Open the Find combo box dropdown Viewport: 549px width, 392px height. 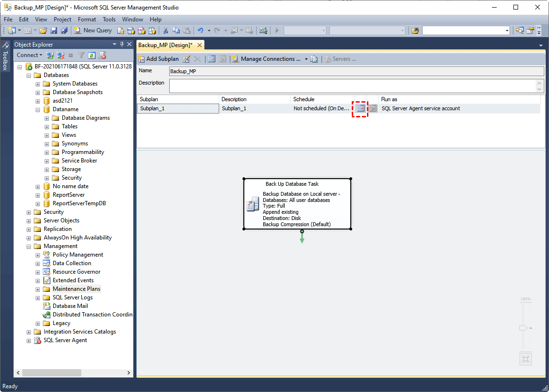click(x=507, y=31)
